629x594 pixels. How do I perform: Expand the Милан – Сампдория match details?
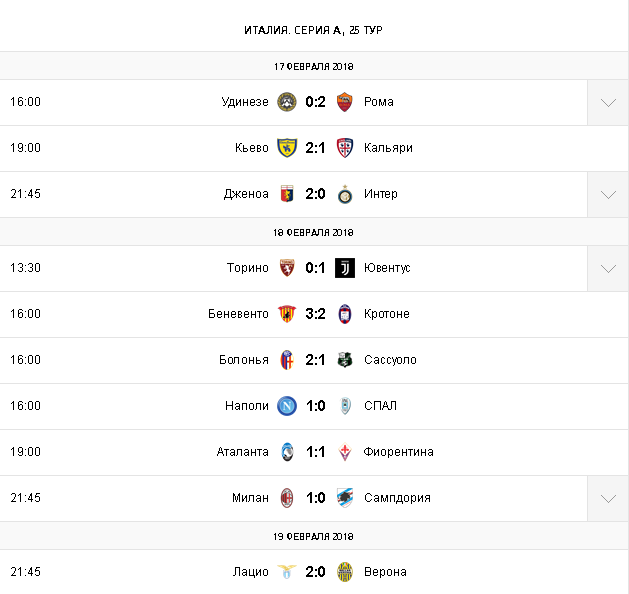(x=608, y=498)
